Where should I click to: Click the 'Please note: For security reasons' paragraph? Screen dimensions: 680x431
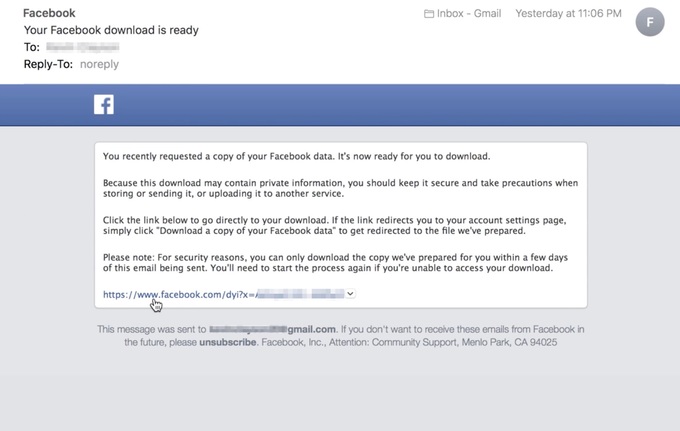340,263
